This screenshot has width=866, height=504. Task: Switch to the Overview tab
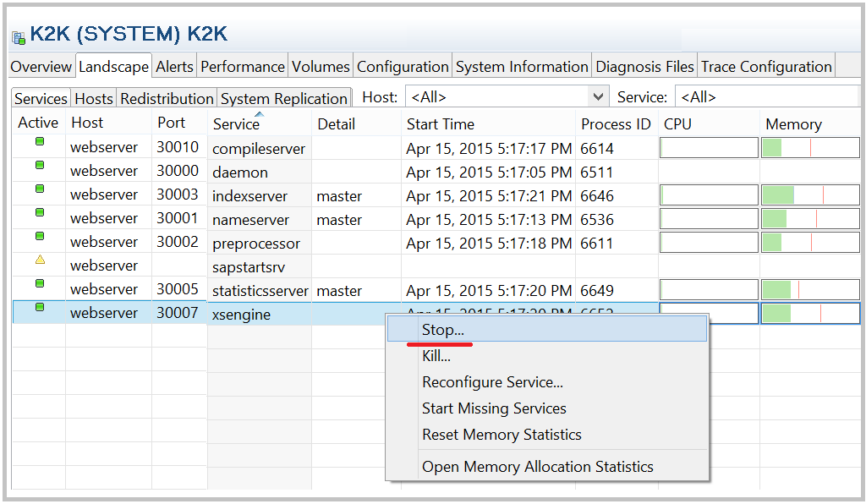(41, 67)
